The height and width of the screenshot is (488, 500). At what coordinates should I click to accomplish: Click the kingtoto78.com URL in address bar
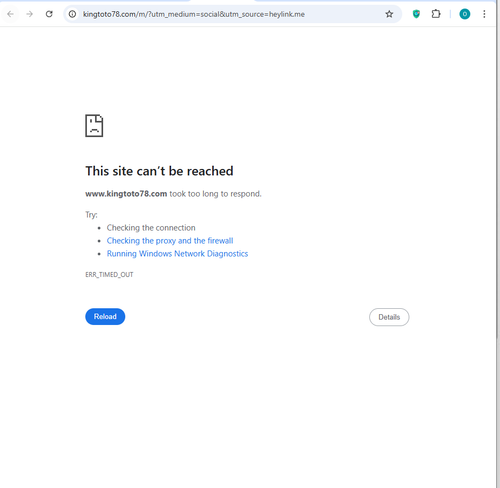pos(194,14)
